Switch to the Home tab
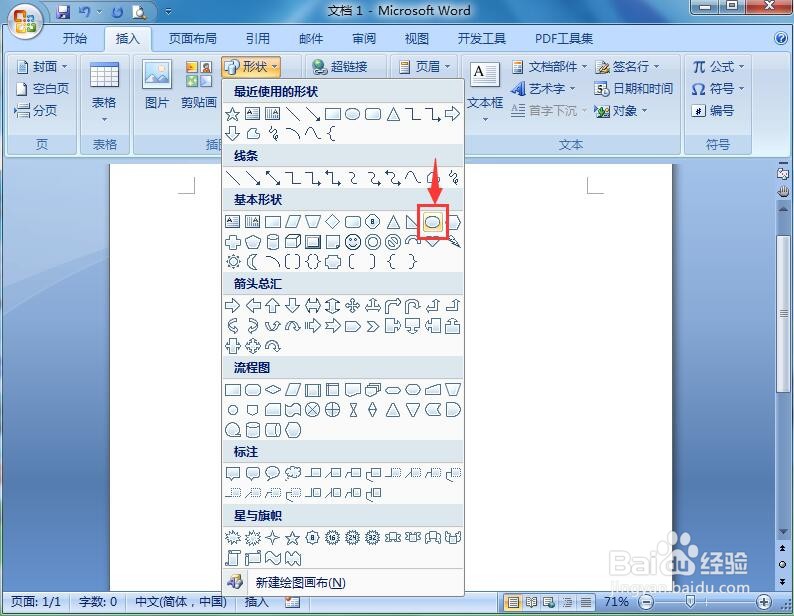This screenshot has width=794, height=616. pos(75,38)
